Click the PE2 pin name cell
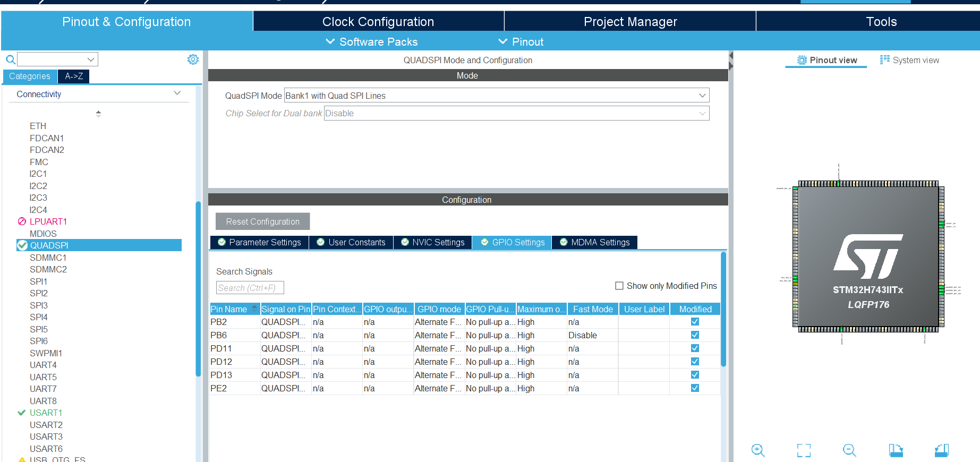980x462 pixels. (234, 388)
